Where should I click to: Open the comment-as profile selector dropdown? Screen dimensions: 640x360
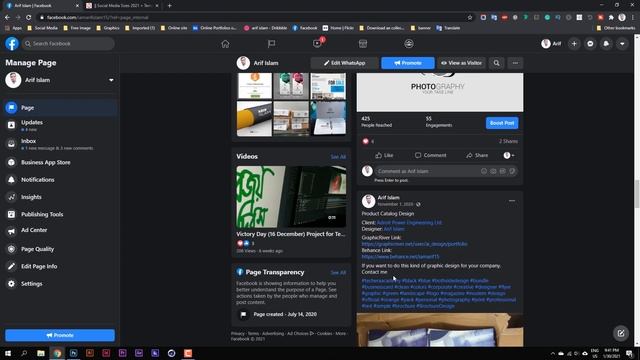[x=509, y=155]
